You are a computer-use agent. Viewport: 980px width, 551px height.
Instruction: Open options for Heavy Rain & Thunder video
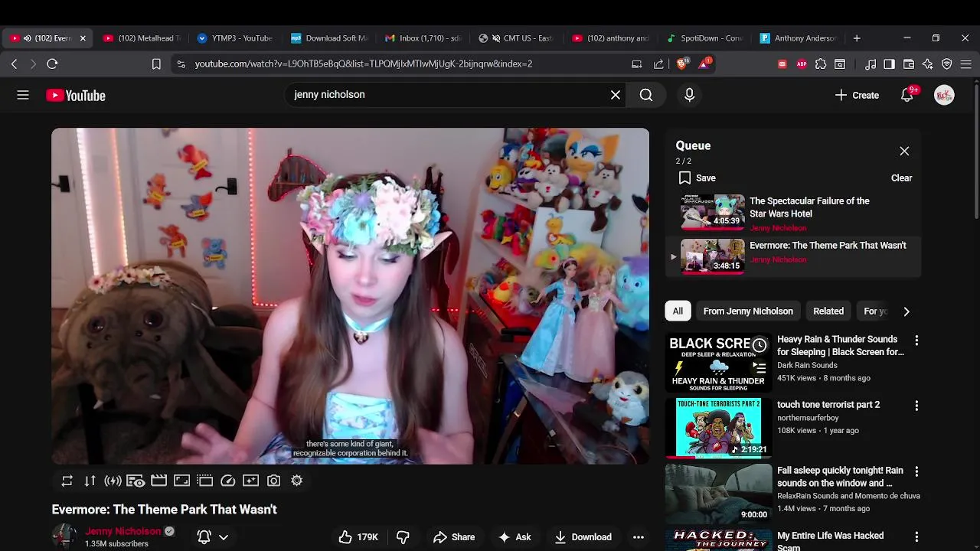coord(916,341)
